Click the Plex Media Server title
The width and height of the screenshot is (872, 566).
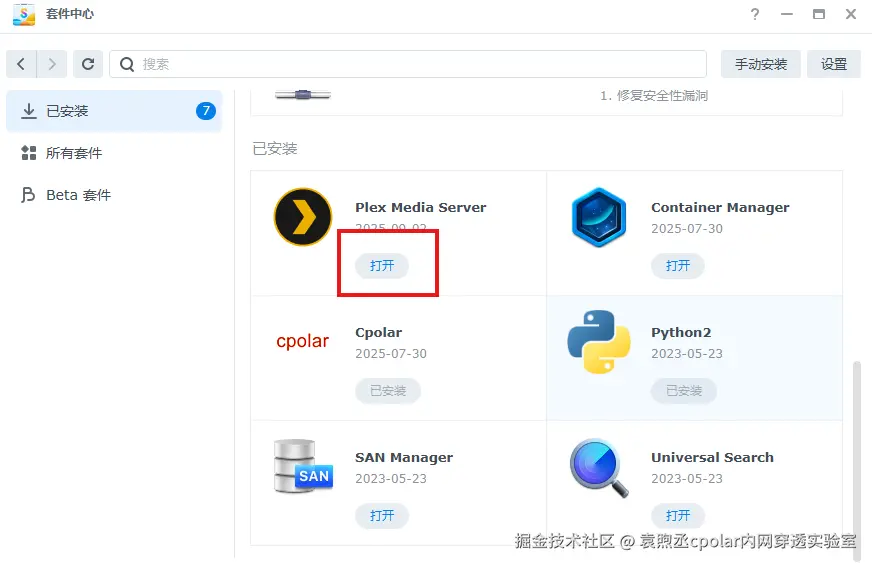(x=420, y=207)
